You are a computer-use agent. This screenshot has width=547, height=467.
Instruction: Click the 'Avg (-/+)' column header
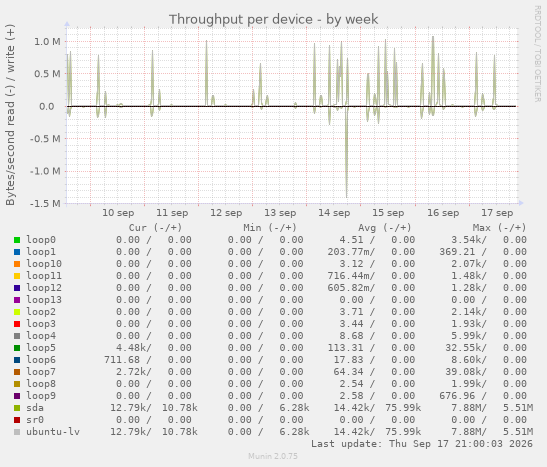384,228
